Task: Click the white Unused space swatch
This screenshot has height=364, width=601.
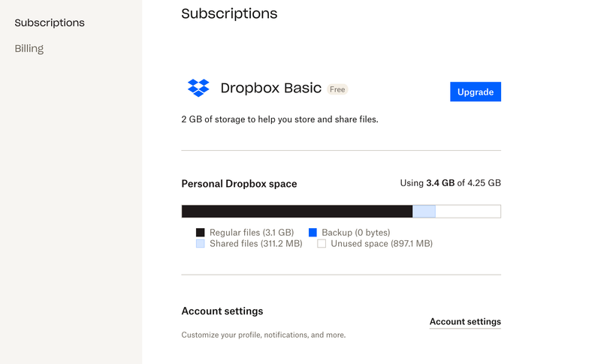Action: tap(322, 244)
